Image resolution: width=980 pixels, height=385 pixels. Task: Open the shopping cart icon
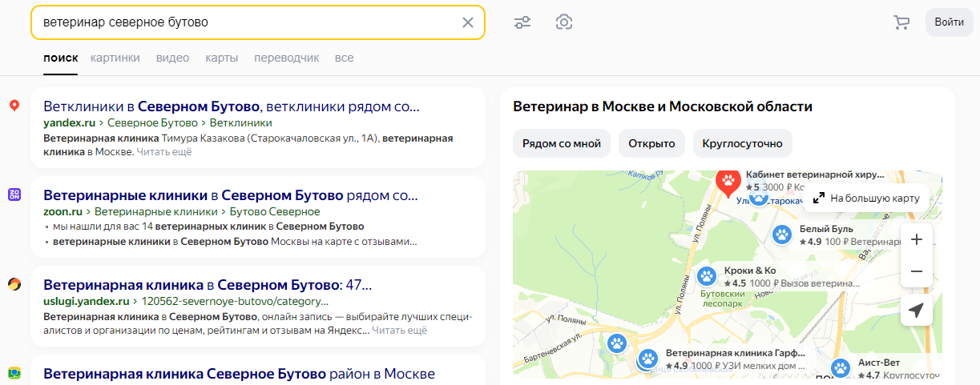coord(901,22)
